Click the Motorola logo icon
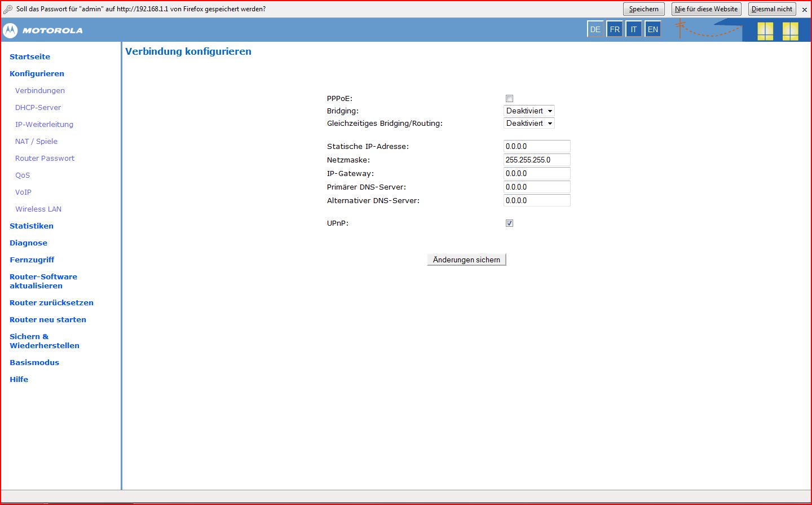Image resolution: width=812 pixels, height=505 pixels. (11, 30)
